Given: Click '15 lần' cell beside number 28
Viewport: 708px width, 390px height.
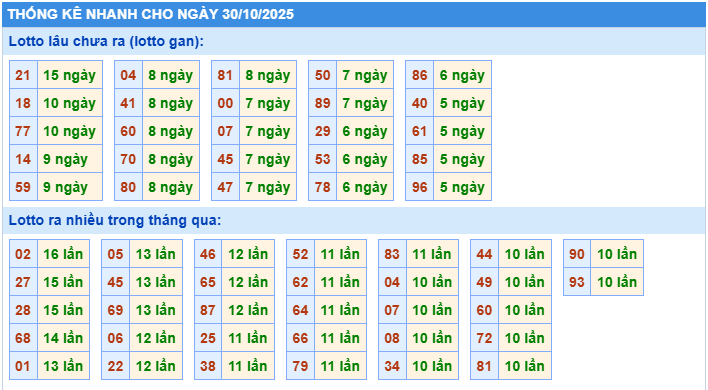Looking at the screenshot, I should point(63,310).
